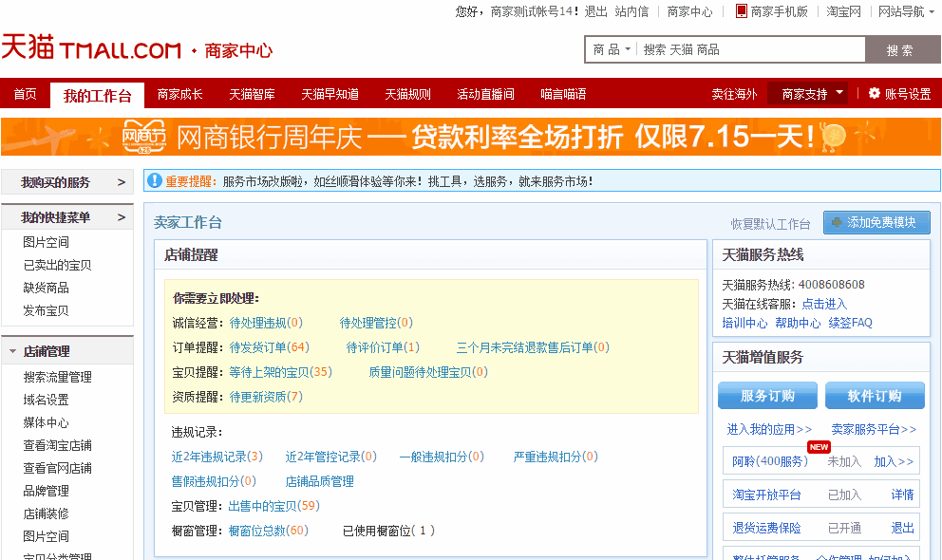The image size is (942, 560).
Task: Open 近2年违规记录(3) link
Action: coord(217,457)
